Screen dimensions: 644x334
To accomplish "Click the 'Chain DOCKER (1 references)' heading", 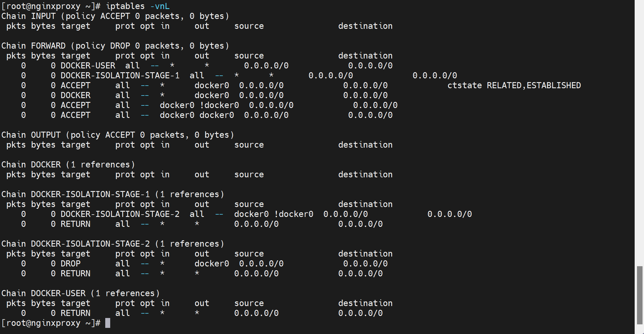I will (68, 165).
